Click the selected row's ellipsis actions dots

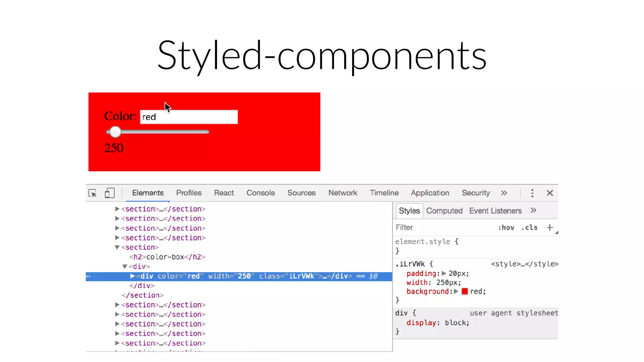(x=88, y=277)
